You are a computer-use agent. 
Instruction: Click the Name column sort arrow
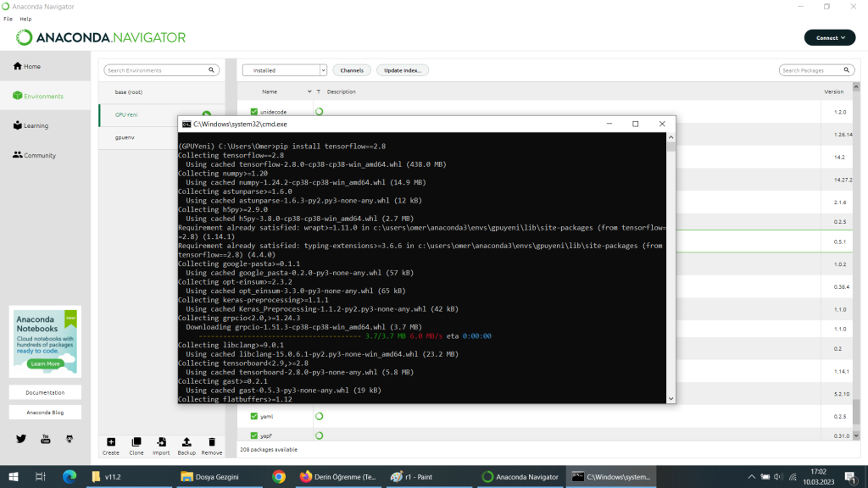click(309, 91)
